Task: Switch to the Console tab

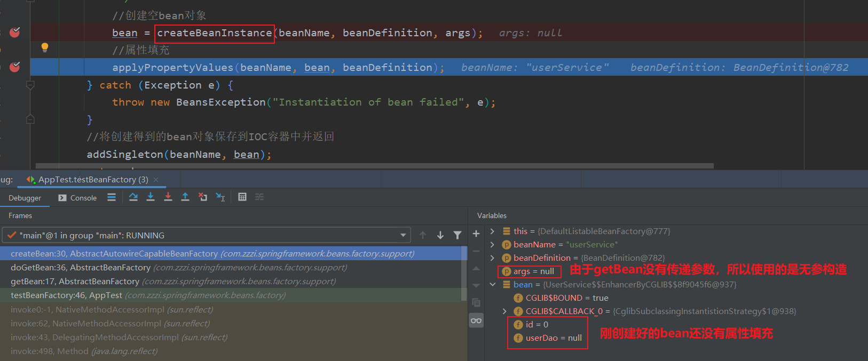Action: click(x=78, y=198)
